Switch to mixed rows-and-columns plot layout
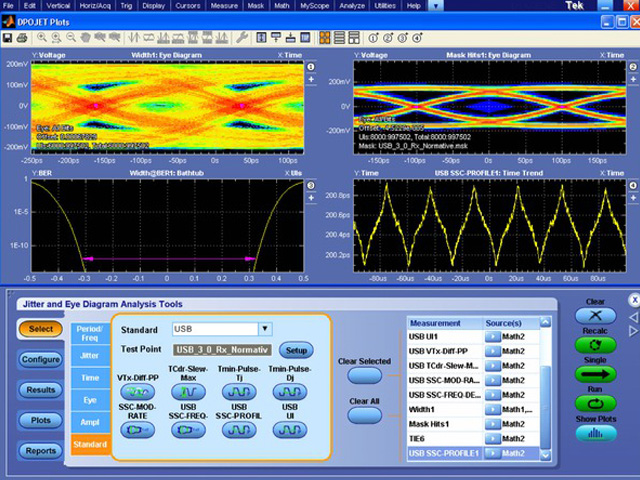This screenshot has width=640, height=480. 354,38
